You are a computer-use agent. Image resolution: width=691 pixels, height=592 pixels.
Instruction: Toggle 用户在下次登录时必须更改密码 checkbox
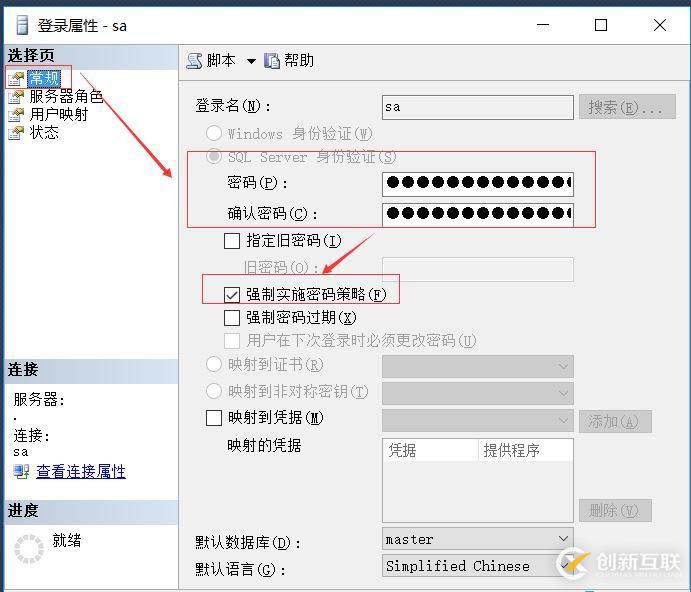click(x=232, y=341)
